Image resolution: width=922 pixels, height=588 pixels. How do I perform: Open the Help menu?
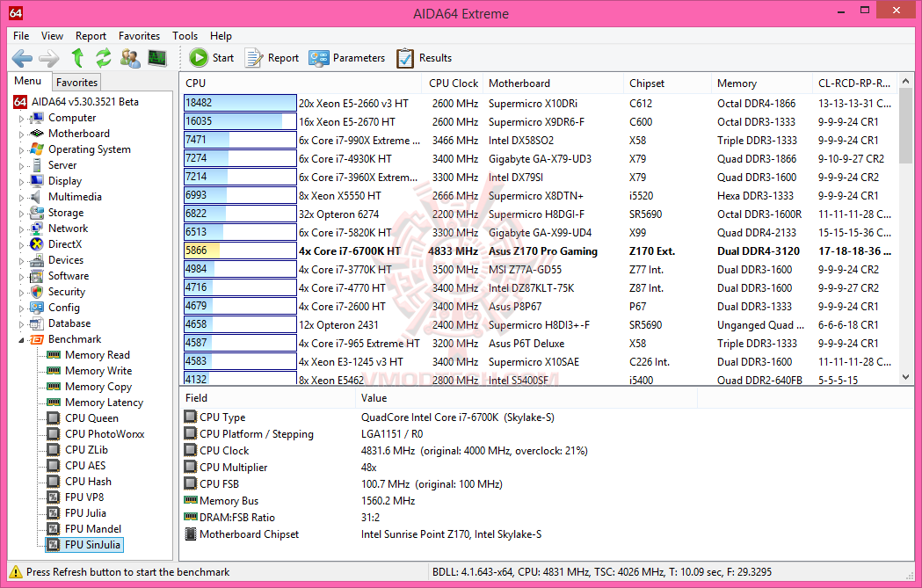221,36
